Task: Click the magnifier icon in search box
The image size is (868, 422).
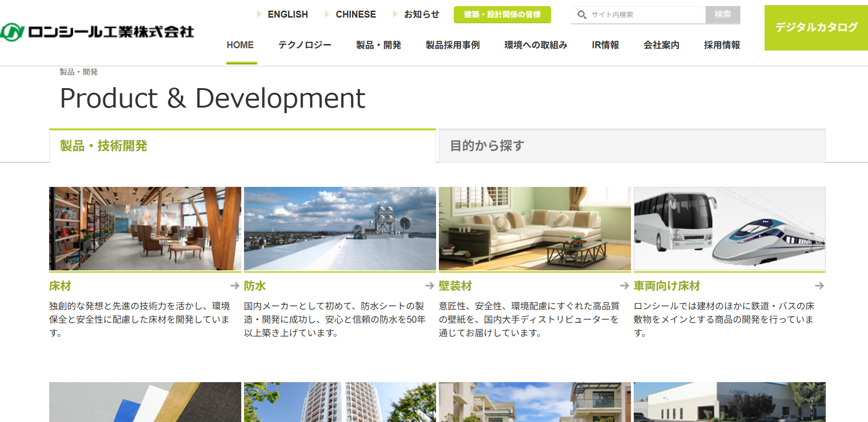Action: 582,15
